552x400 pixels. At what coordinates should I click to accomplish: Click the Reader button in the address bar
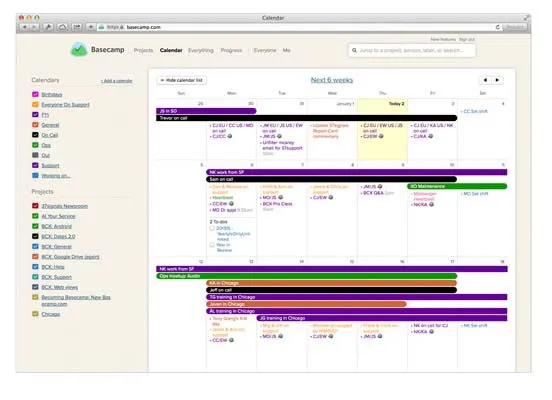[515, 27]
